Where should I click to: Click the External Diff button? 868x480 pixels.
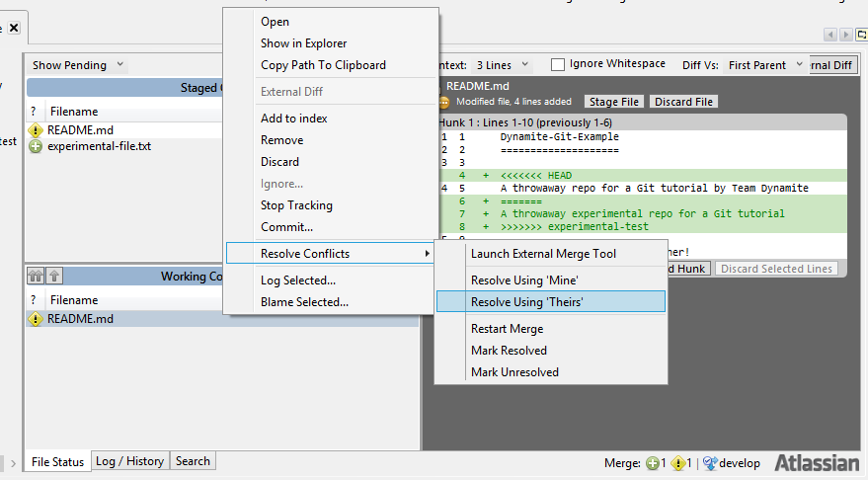833,65
